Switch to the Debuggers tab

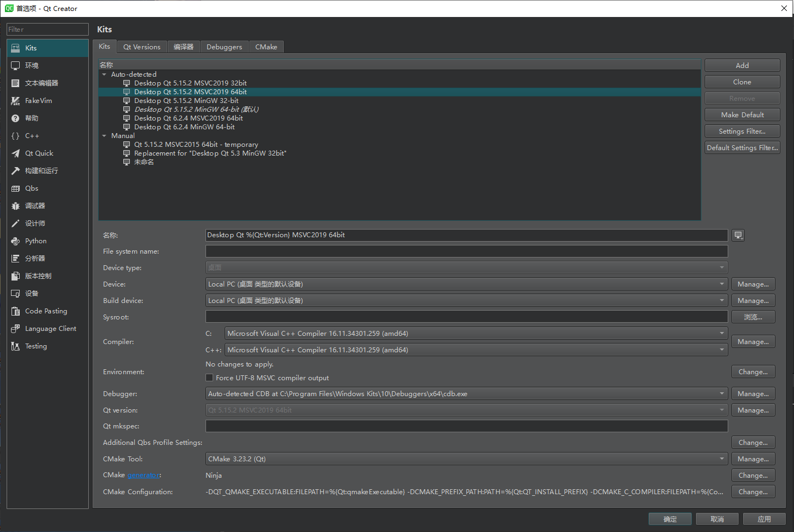tap(225, 47)
